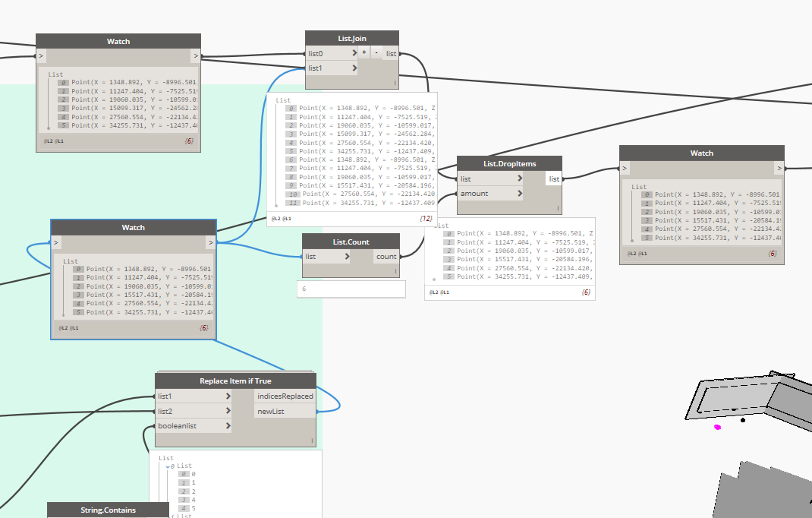This screenshot has width=812, height=518.
Task: Remove an input with List.Join's minus button
Action: click(376, 52)
